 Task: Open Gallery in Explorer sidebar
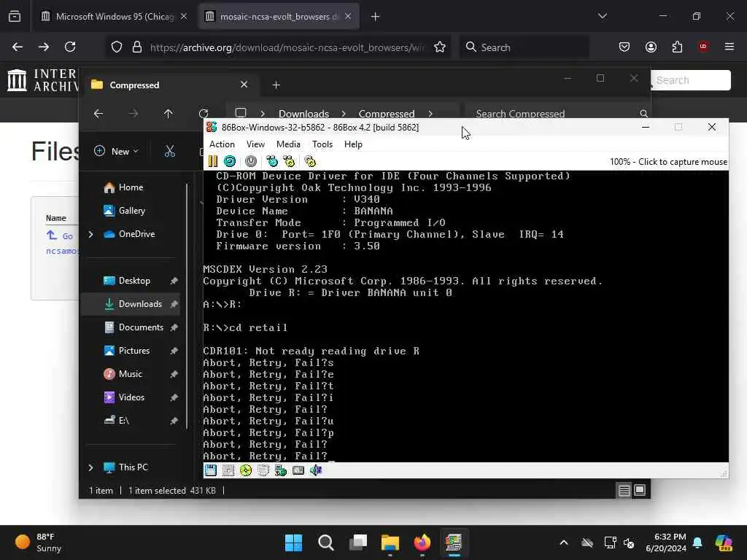132,211
